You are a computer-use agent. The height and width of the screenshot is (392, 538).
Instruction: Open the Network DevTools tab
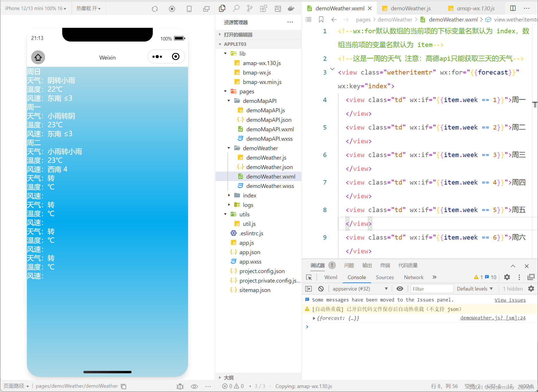coord(414,277)
